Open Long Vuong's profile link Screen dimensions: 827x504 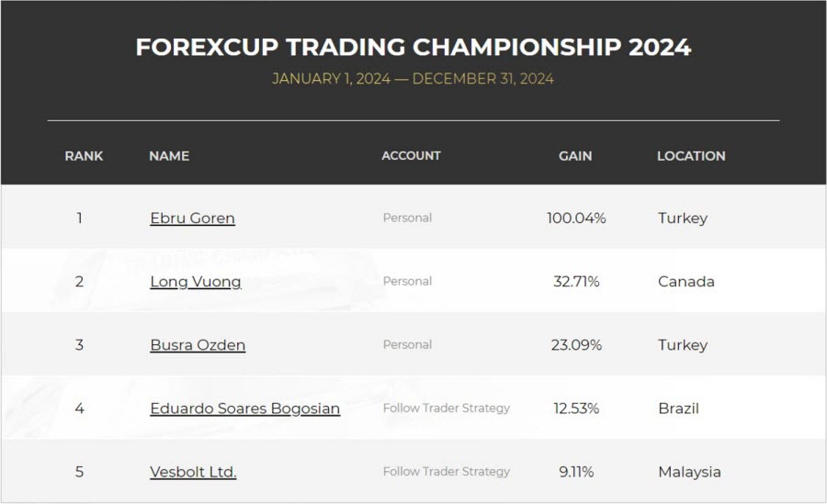pos(196,282)
